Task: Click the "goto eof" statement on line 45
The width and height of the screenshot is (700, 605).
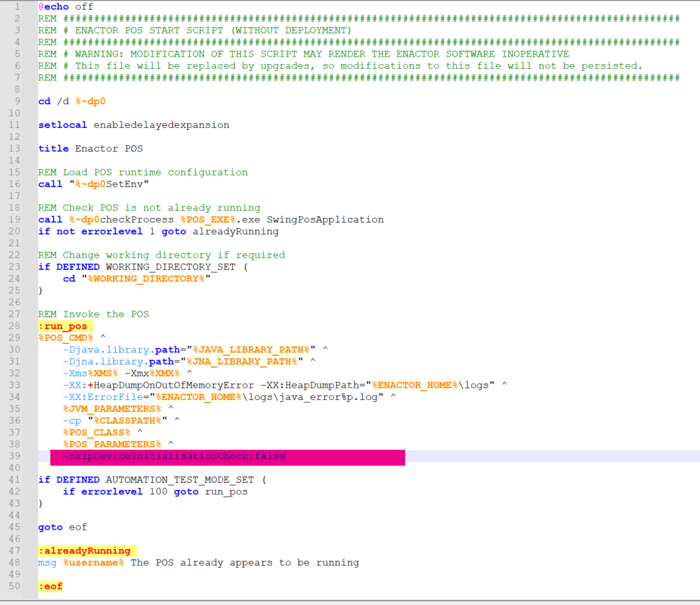Action: pos(62,527)
